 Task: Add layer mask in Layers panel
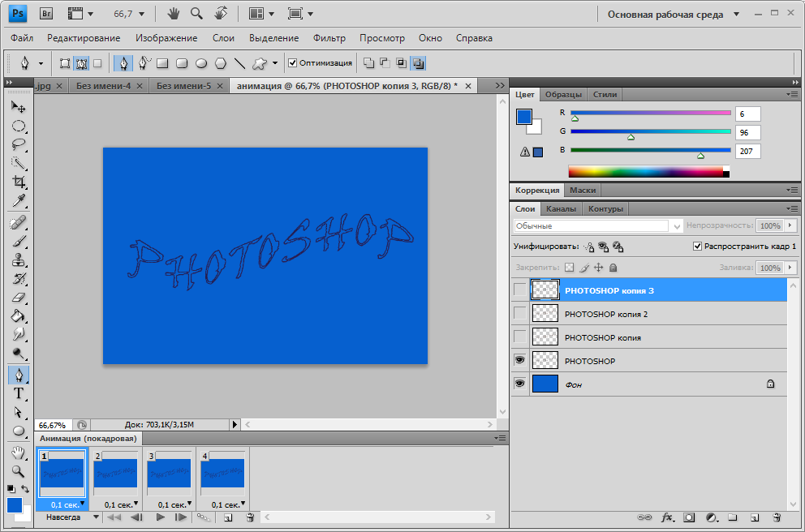pos(689,517)
